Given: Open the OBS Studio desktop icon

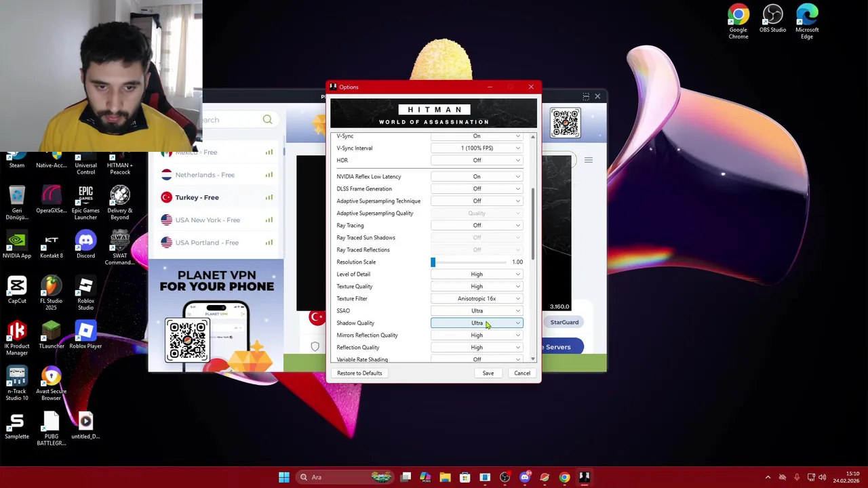Looking at the screenshot, I should 772,18.
